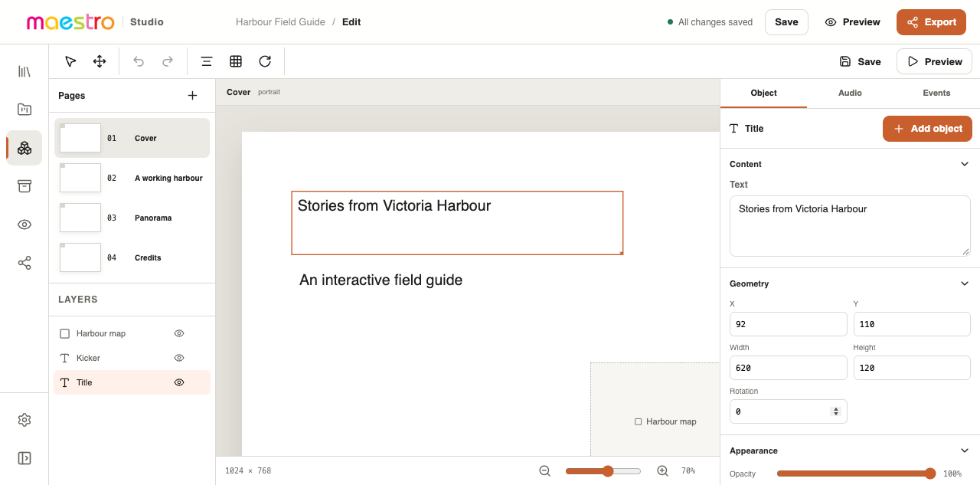Select the Harbour map placeholder on canvas
This screenshot has width=980, height=485.
coord(655,409)
